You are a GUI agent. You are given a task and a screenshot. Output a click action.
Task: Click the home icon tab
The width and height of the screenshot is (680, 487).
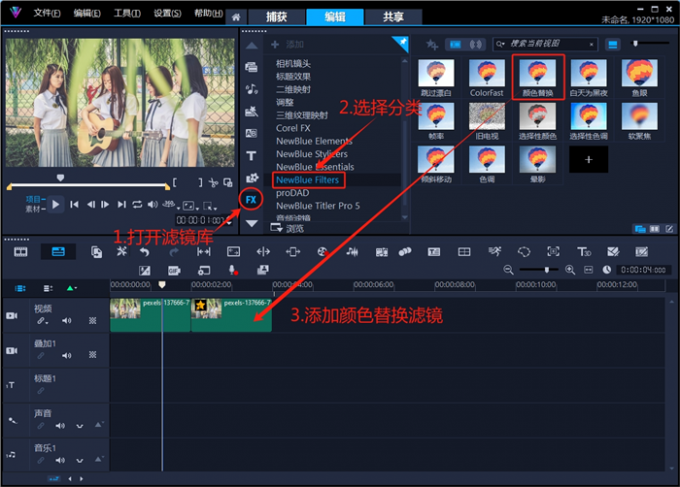[236, 17]
